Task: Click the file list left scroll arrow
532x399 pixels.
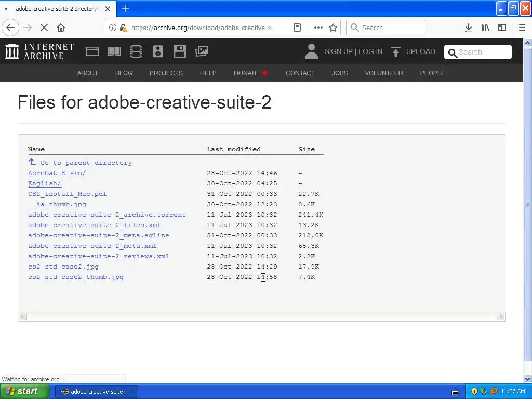Action: tap(22, 317)
